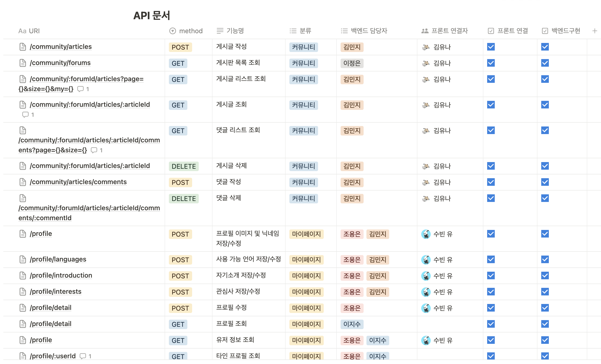The height and width of the screenshot is (364, 601).
Task: Click the 이정은 gray tag
Action: (x=352, y=63)
